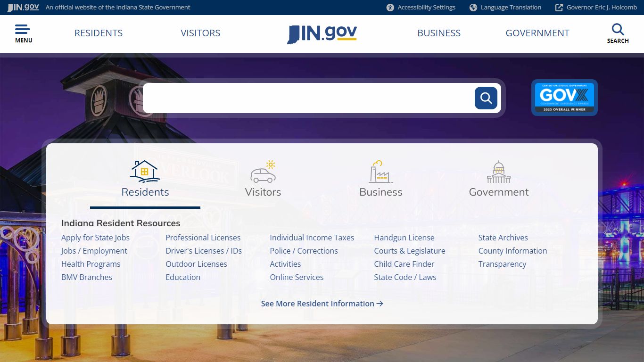Open Police / Corrections link
The image size is (644, 362).
[x=304, y=251]
